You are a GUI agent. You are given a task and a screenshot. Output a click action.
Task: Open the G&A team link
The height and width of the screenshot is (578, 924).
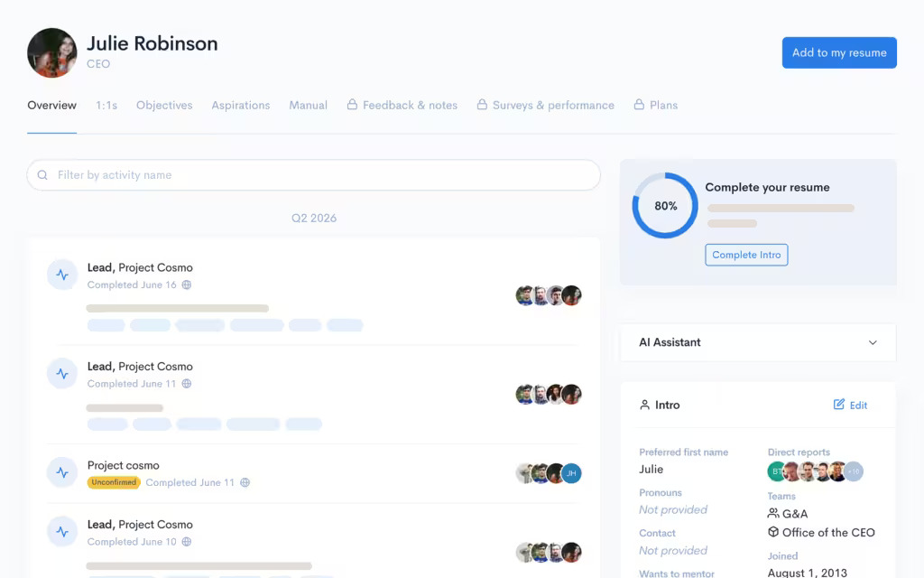(x=795, y=514)
